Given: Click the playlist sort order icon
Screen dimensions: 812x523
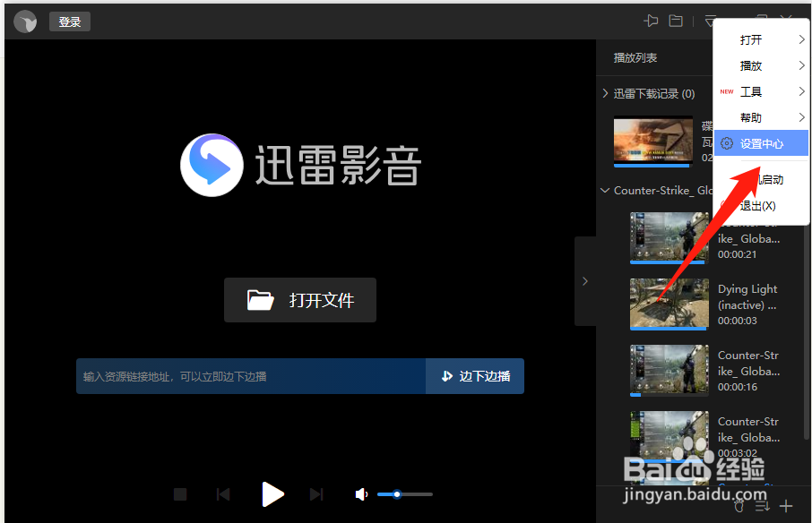Looking at the screenshot, I should coord(763,506).
